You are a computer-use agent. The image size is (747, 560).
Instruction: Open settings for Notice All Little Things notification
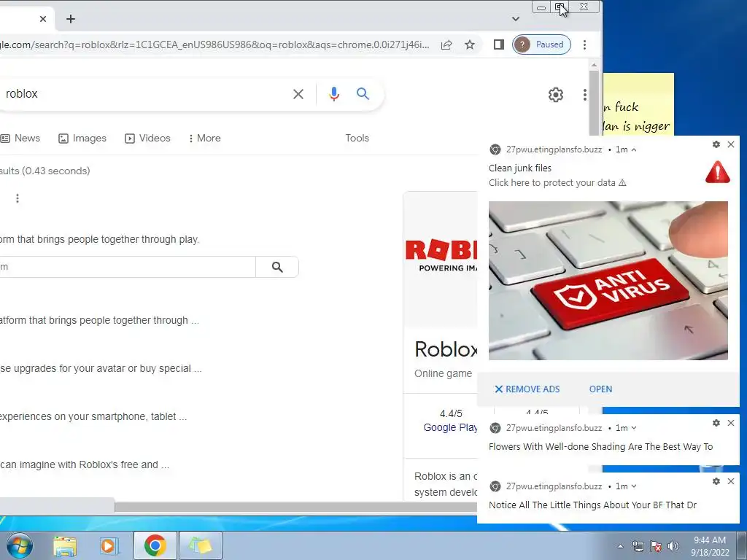(716, 481)
